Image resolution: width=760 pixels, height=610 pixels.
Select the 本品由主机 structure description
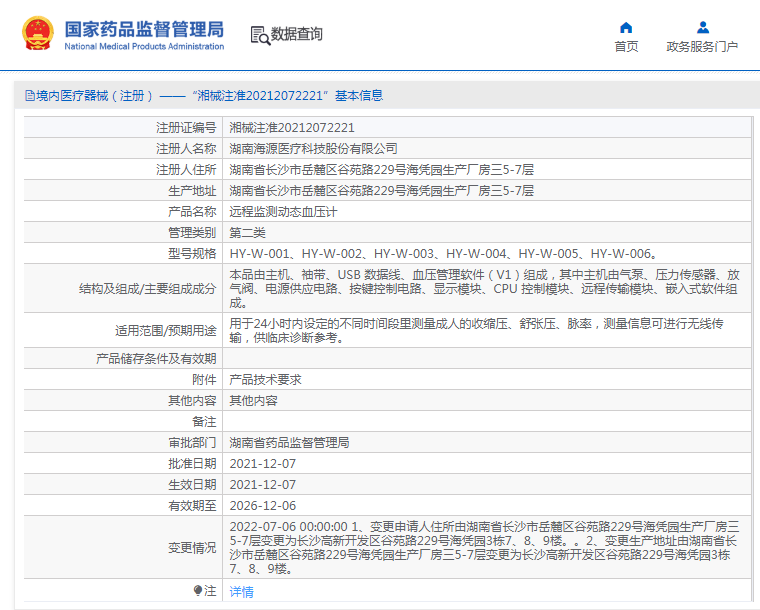tap(485, 289)
